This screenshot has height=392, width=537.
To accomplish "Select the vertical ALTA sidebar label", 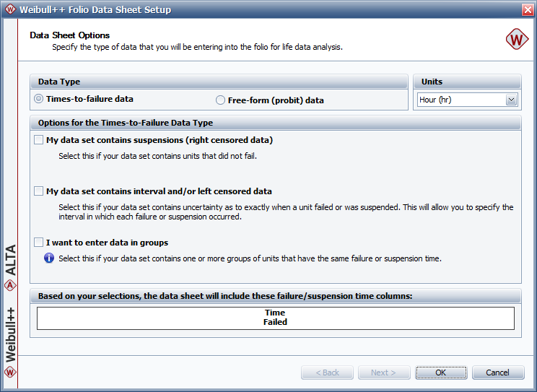I will tap(10, 261).
